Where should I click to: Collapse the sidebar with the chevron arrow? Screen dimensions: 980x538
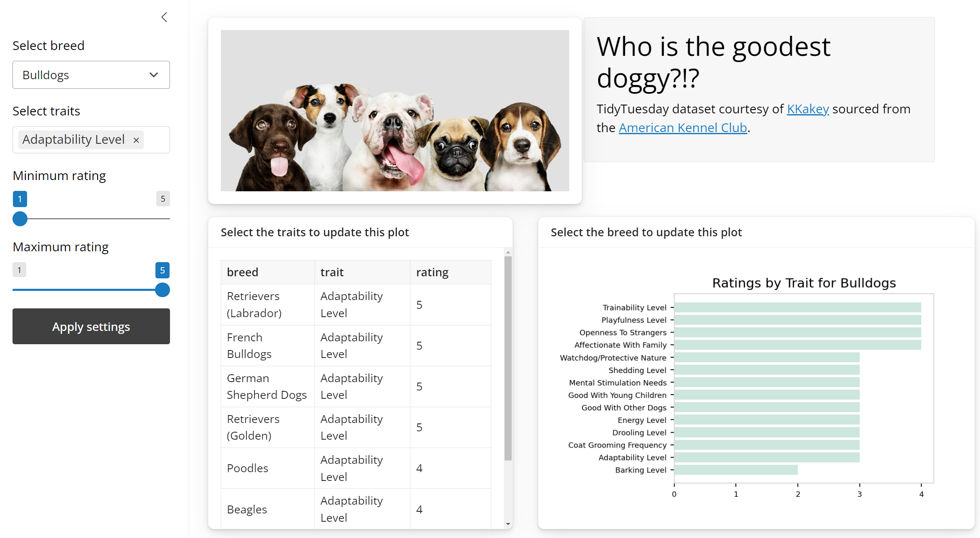point(164,17)
